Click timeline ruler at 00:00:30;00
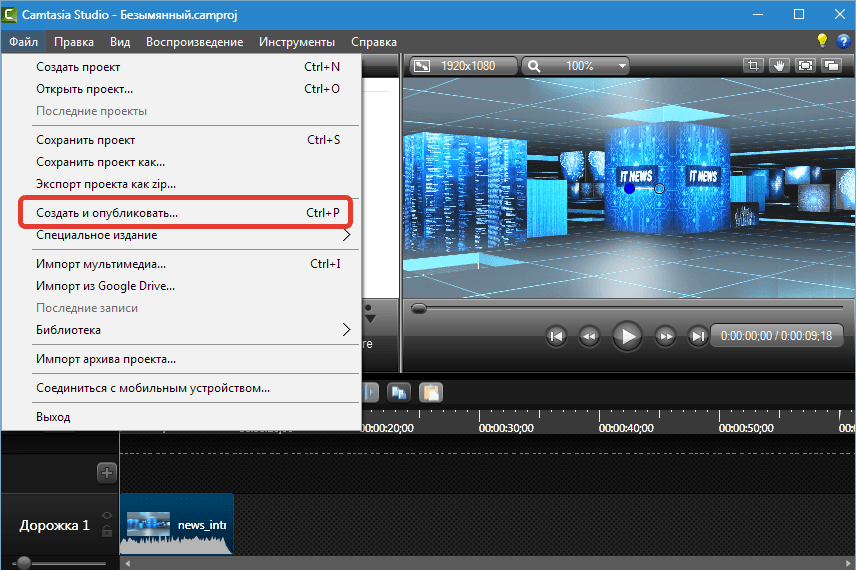This screenshot has width=856, height=570. pyautogui.click(x=506, y=428)
